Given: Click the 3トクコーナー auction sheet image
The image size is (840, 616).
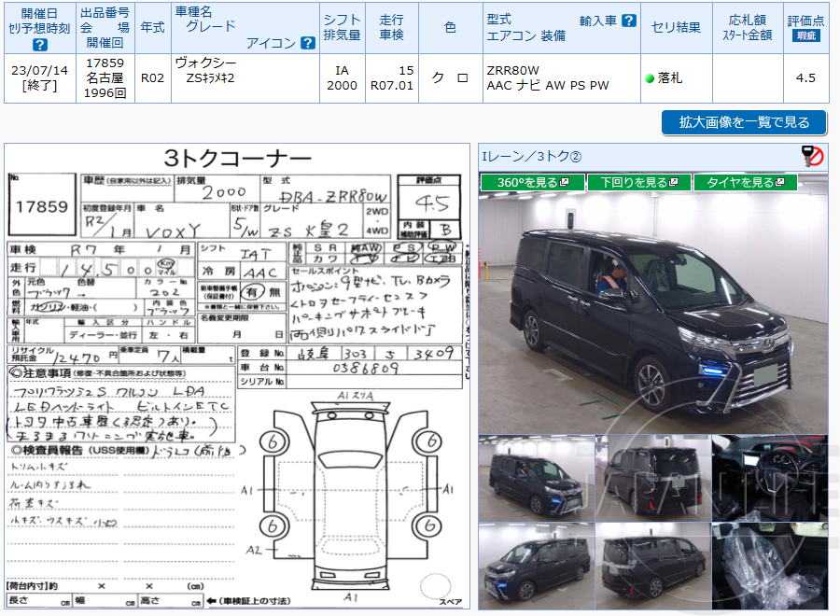Looking at the screenshot, I should point(238,373).
